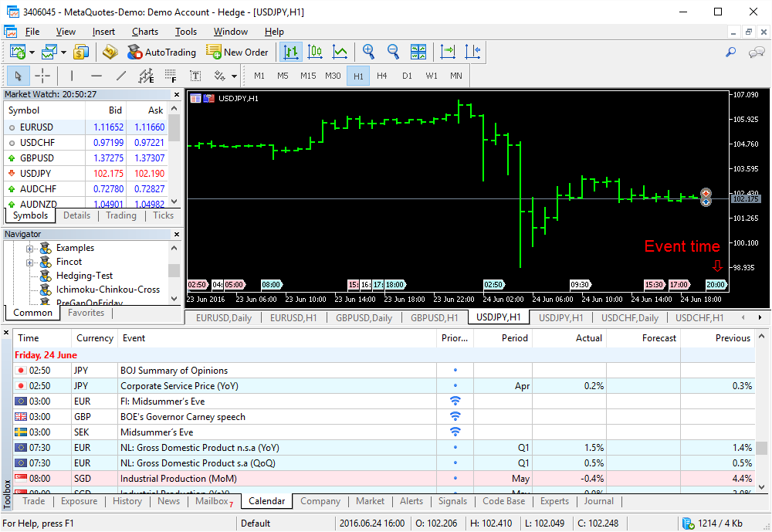Switch chart to line chart display
Screen dimensions: 772x532
pos(340,52)
